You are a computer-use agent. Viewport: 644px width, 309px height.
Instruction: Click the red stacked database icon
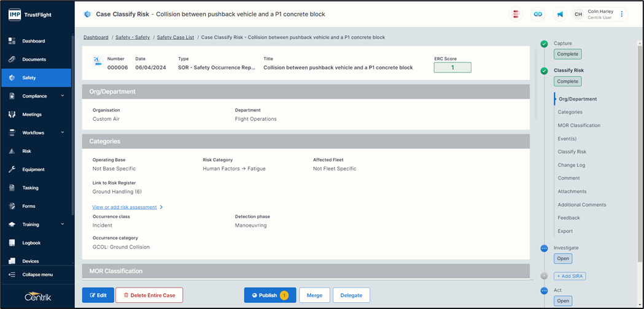[x=516, y=14]
